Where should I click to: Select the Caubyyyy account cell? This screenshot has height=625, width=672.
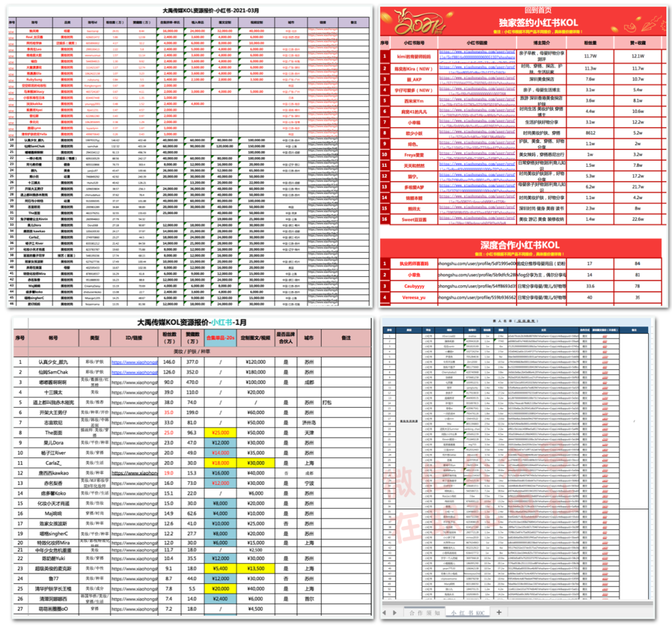pyautogui.click(x=414, y=286)
